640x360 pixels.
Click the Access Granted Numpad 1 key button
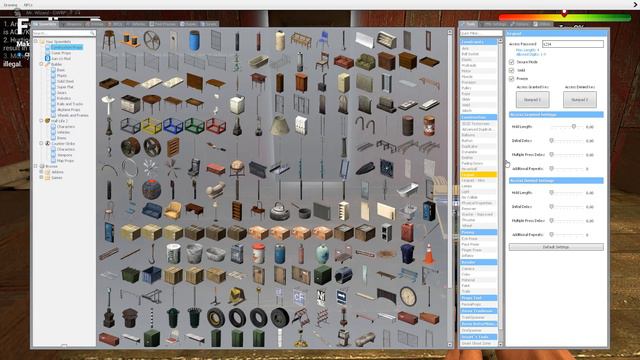pos(532,100)
